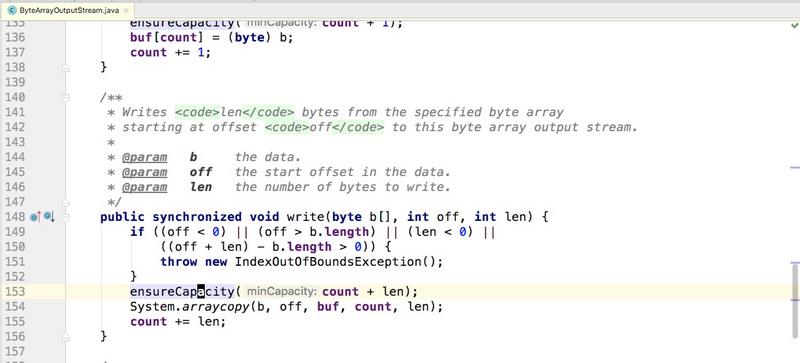Click the 'throw' keyword on line 151
Image resolution: width=800 pixels, height=363 pixels.
pyautogui.click(x=179, y=262)
